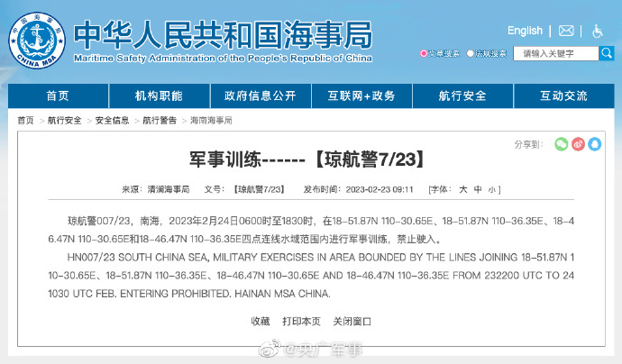Click the China MSA logo emblem
Image resolution: width=622 pixels, height=364 pixels.
(x=37, y=39)
